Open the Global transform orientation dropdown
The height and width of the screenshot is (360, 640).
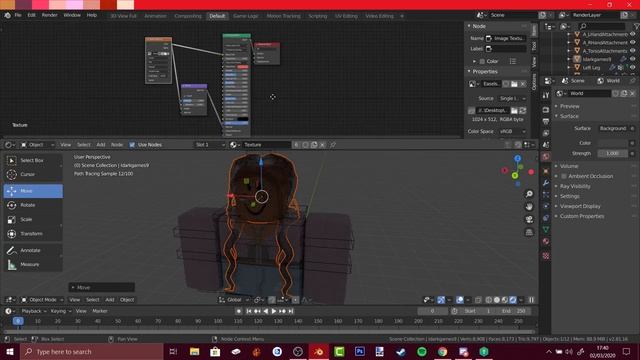click(233, 300)
